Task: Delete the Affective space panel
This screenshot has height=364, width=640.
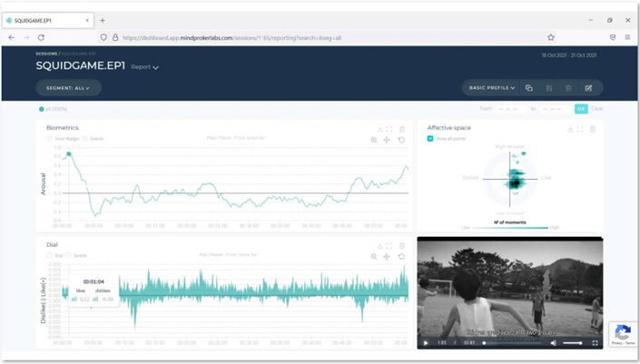Action: 593,130
